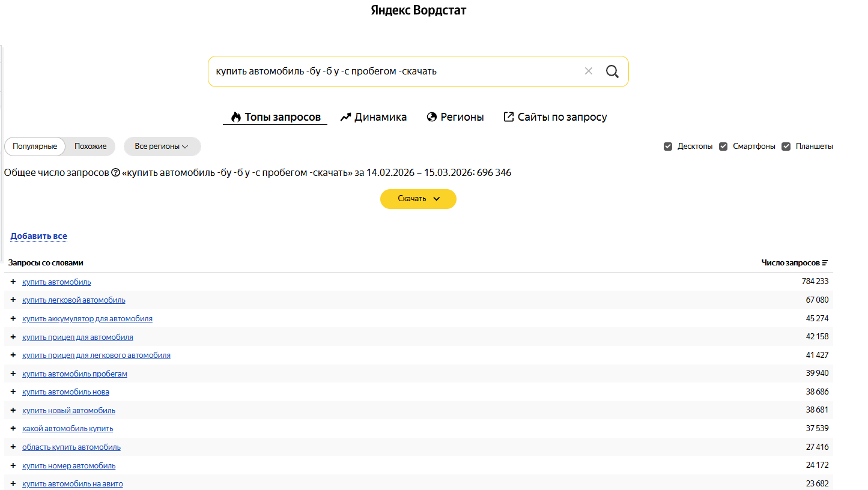The image size is (868, 490).
Task: Add 'область купить автомобиль' with its plus icon
Action: pyautogui.click(x=13, y=447)
